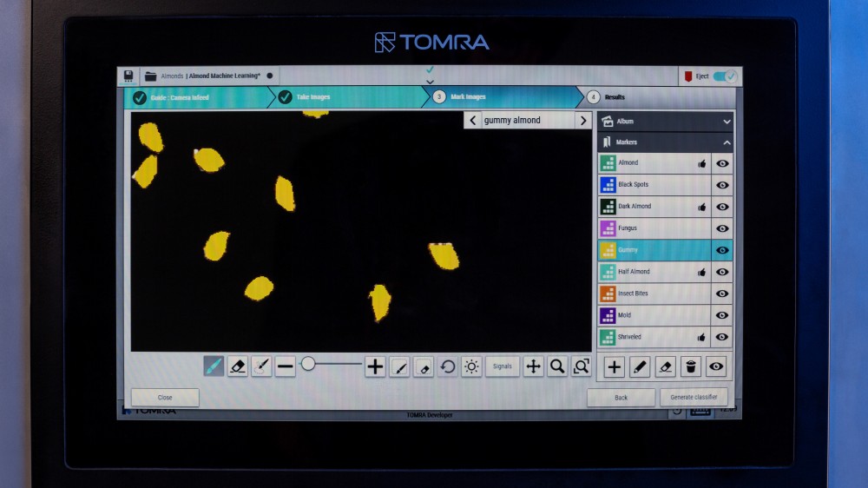
Task: Edit the selected marker with pencil icon
Action: coord(640,366)
